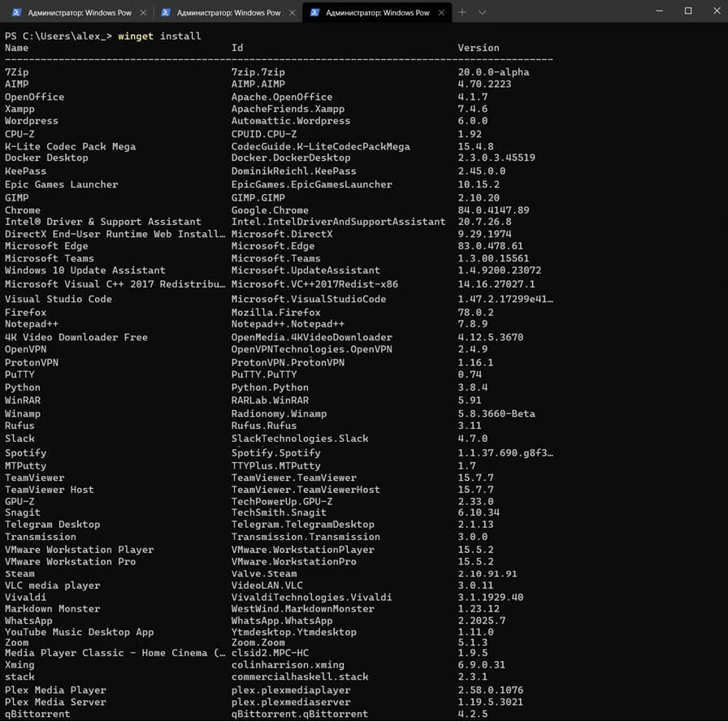Close the active PowerShell tab
Viewport: 728px width, 722px height.
click(x=441, y=13)
